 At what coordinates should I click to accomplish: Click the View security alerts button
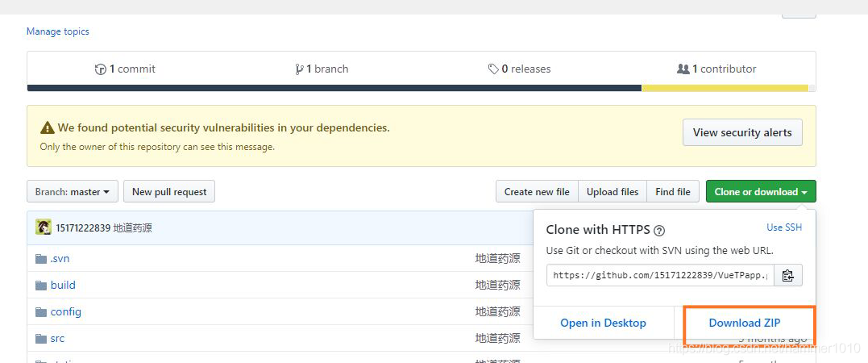742,132
